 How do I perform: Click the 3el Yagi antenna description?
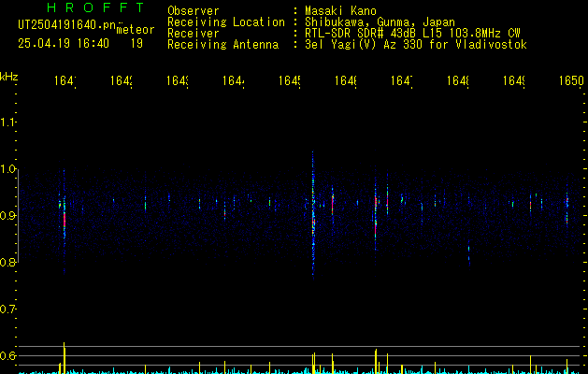click(x=416, y=45)
